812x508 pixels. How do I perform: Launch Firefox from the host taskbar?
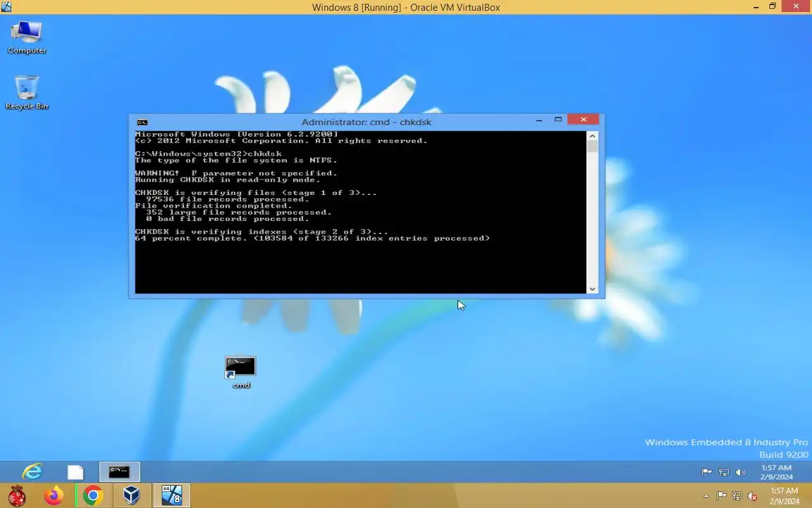pyautogui.click(x=54, y=495)
